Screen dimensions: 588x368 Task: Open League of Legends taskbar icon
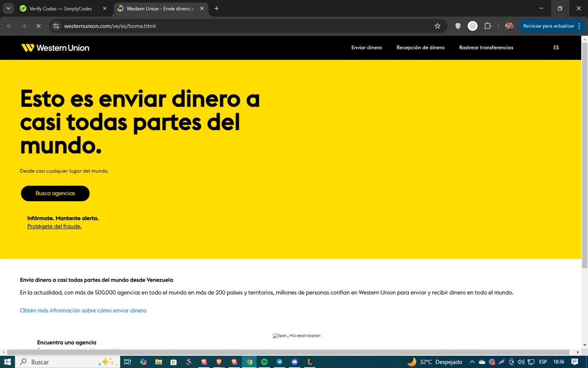pyautogui.click(x=310, y=362)
